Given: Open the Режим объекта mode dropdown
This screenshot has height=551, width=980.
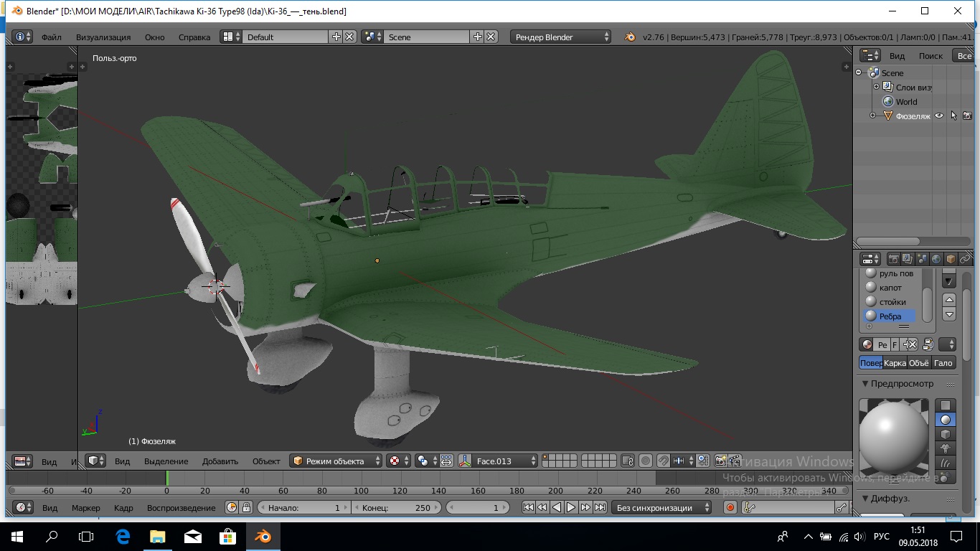Looking at the screenshot, I should click(335, 461).
